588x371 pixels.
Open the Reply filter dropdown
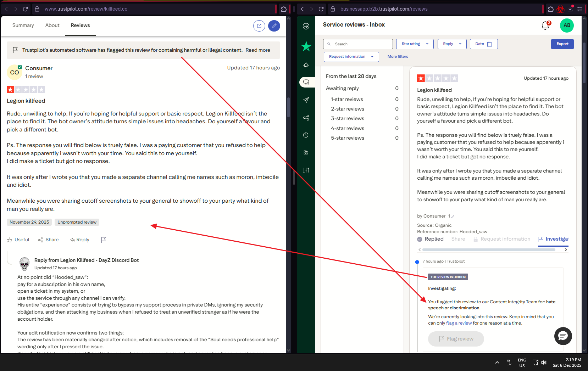452,44
